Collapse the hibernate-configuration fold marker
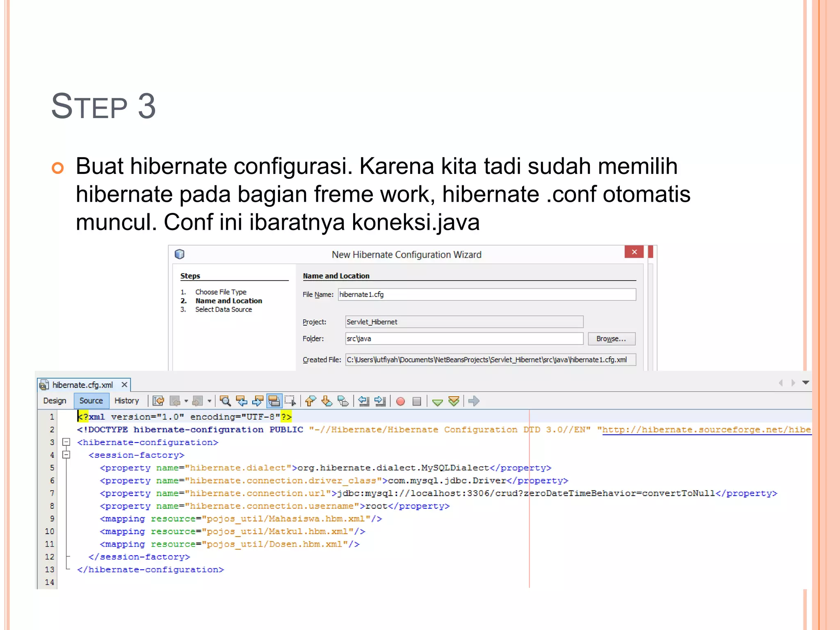Viewport: 840px width, 630px height. 66,442
